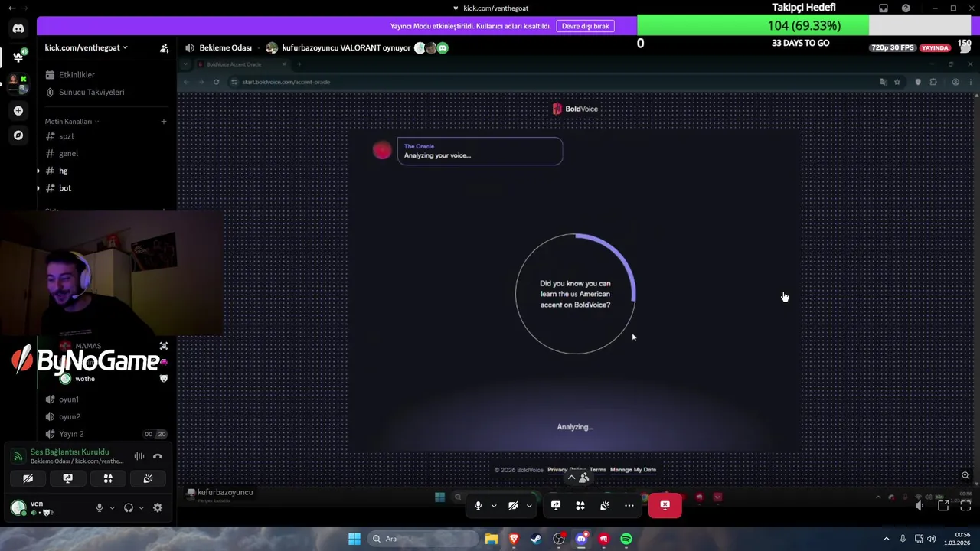Image resolution: width=980 pixels, height=551 pixels.
Task: Click inbox icon in Discord title bar
Action: (884, 8)
